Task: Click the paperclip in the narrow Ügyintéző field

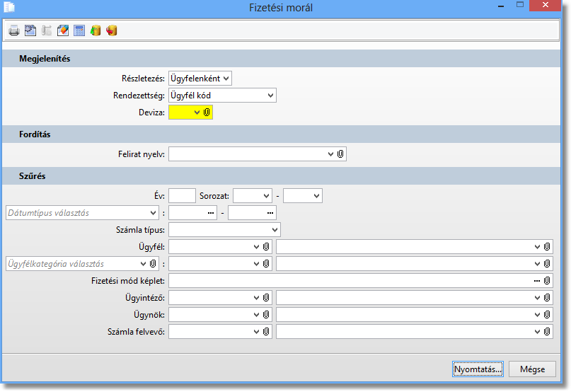Action: tap(266, 298)
